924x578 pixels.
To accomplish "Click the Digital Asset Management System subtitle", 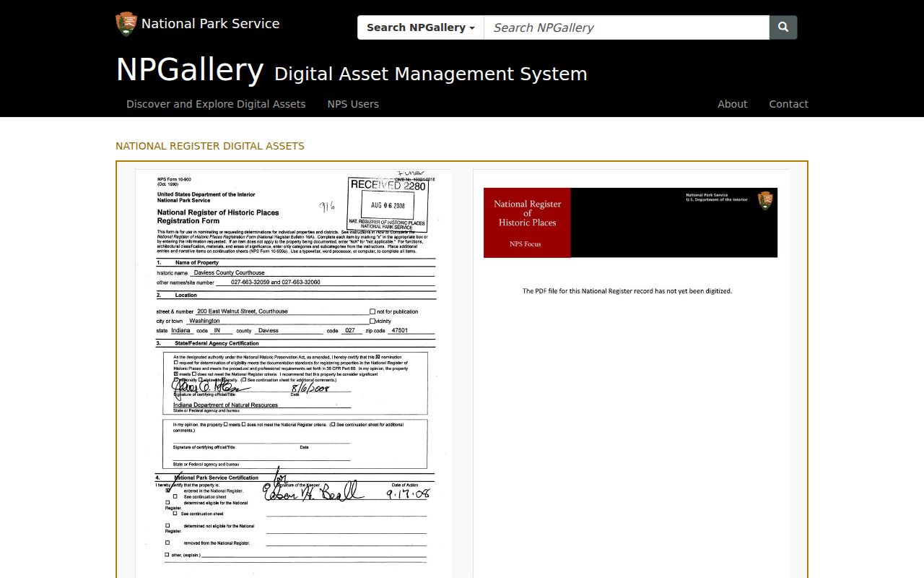I will coord(431,74).
